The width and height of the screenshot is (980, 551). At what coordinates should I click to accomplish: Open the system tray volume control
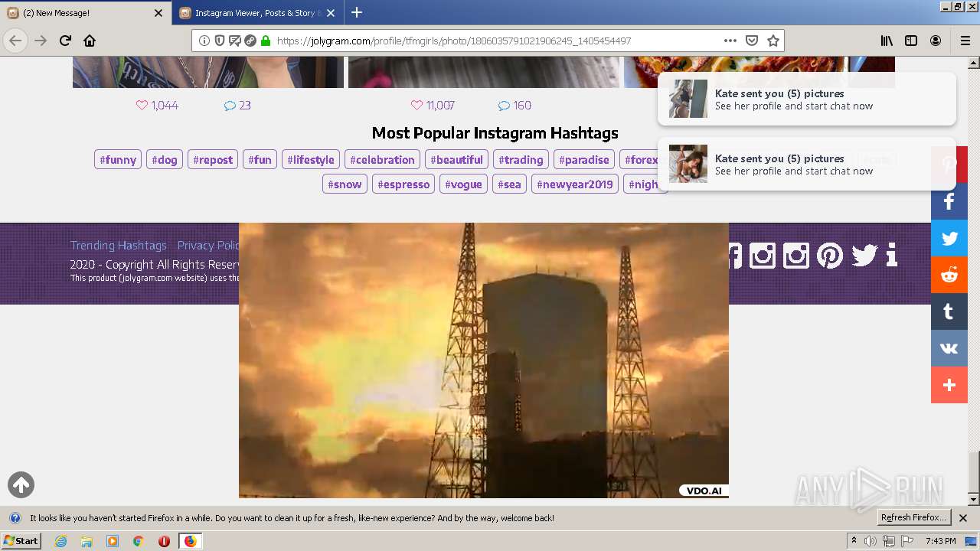pos(871,541)
